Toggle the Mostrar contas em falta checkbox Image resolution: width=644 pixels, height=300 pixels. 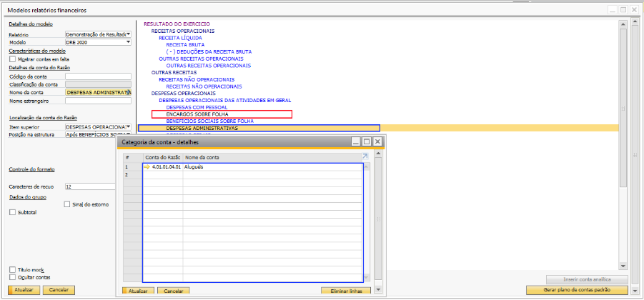point(12,59)
